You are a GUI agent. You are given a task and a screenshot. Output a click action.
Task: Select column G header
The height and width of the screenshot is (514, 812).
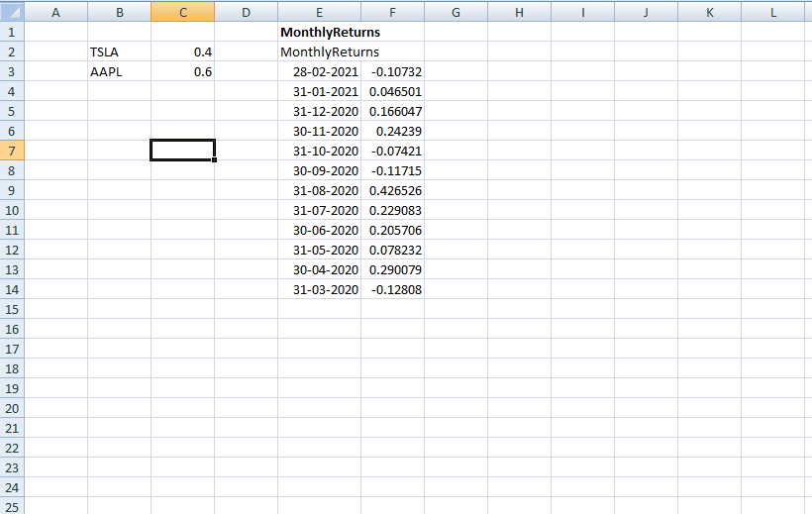456,12
